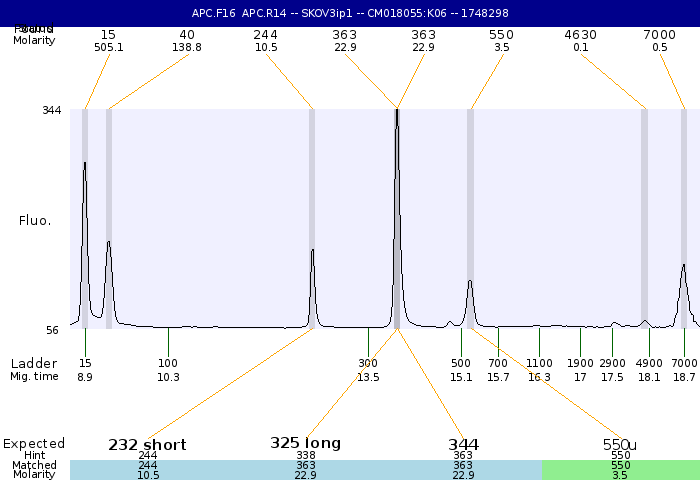Select the found band label 550 at top
700x480 pixels.
[x=501, y=34]
